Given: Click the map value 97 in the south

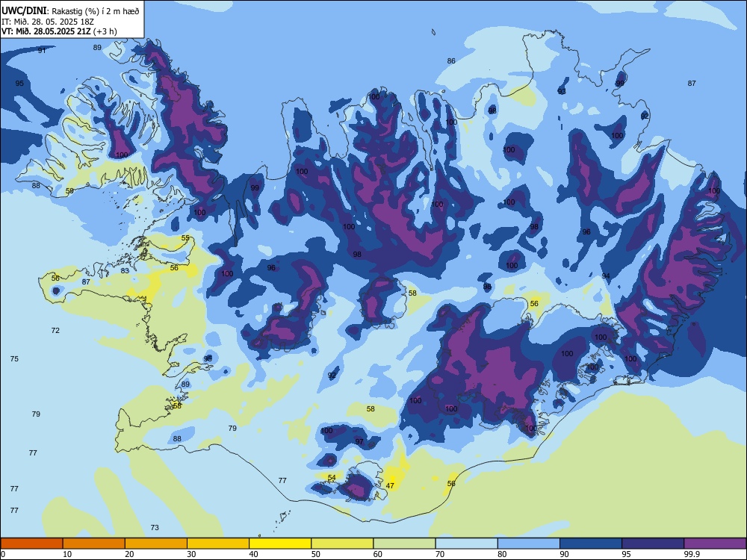Looking at the screenshot, I should (359, 442).
